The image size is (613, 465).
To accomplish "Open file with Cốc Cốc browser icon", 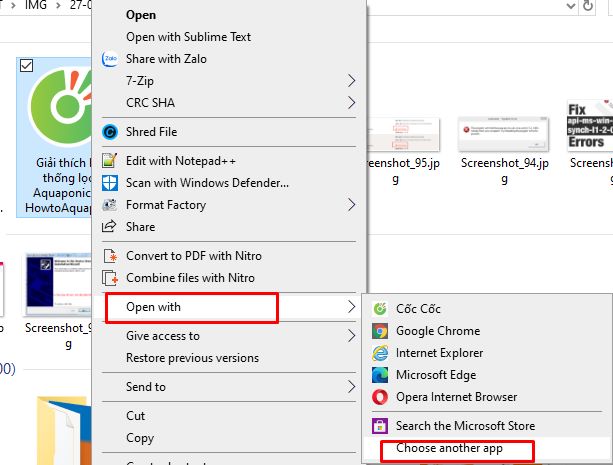I will click(380, 309).
